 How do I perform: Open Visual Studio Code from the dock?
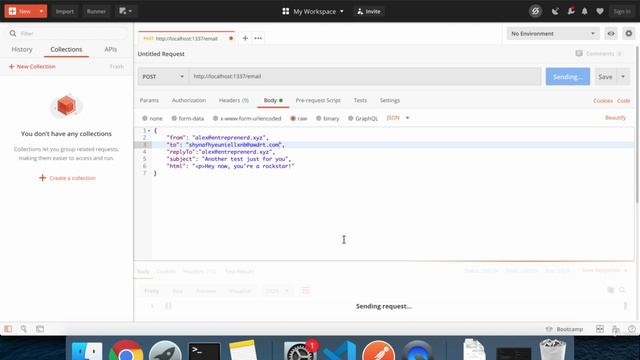tap(339, 351)
